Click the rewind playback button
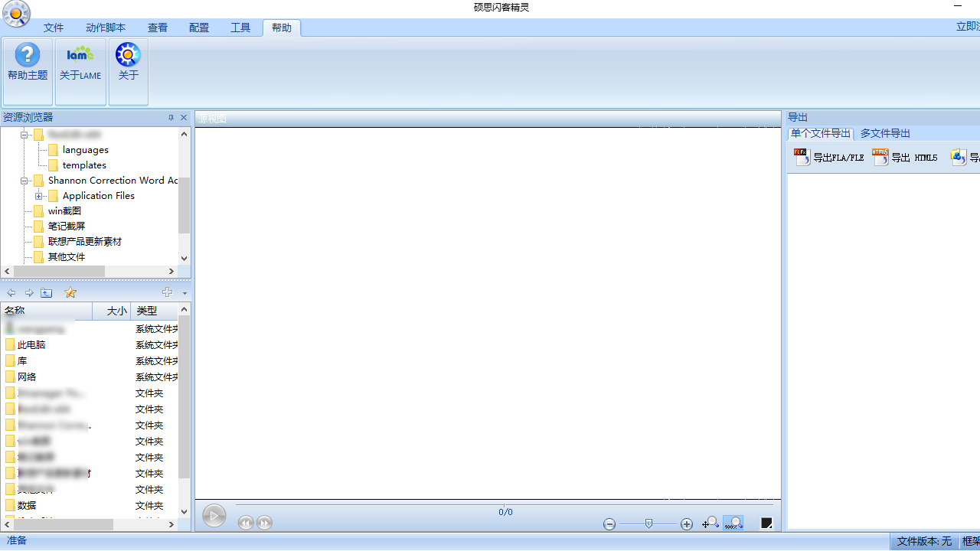 [x=246, y=523]
